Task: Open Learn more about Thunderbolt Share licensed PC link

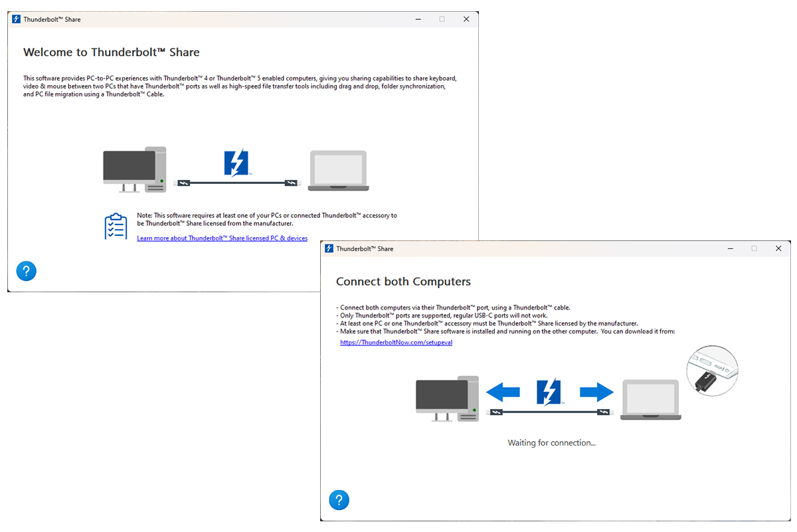Action: [x=222, y=238]
